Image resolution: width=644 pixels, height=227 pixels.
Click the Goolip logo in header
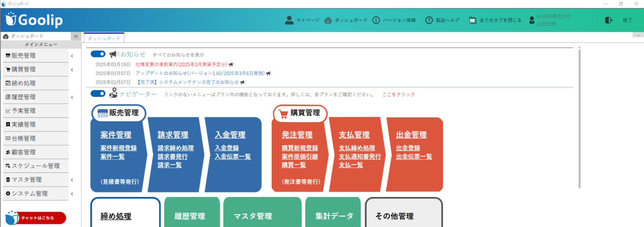[x=34, y=20]
